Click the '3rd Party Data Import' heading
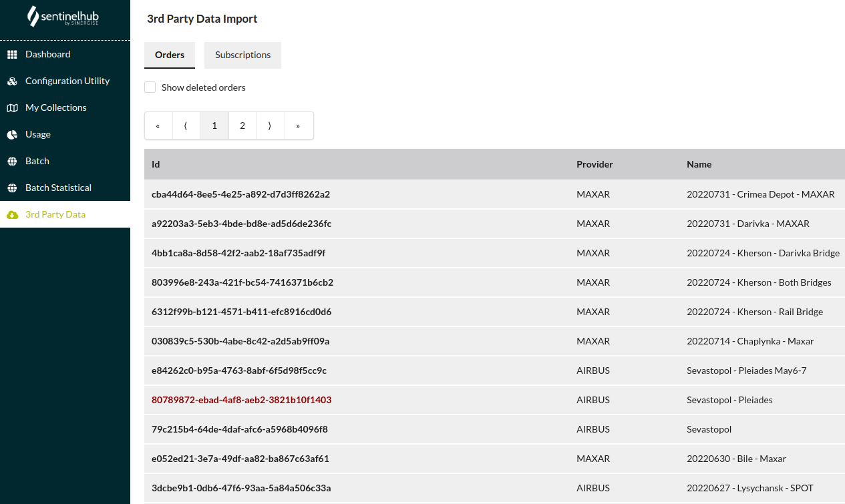The image size is (845, 504). tap(202, 19)
